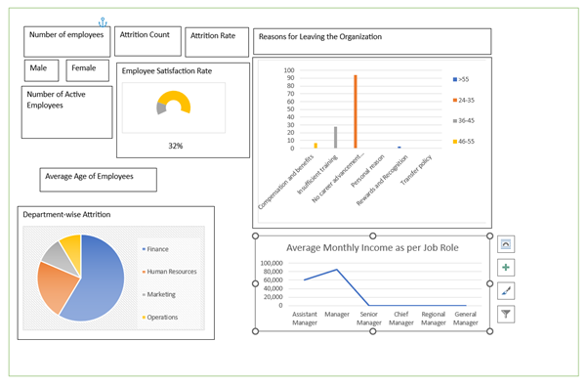The image size is (588, 385).
Task: Select the Number of employees text box
Action: [x=66, y=41]
